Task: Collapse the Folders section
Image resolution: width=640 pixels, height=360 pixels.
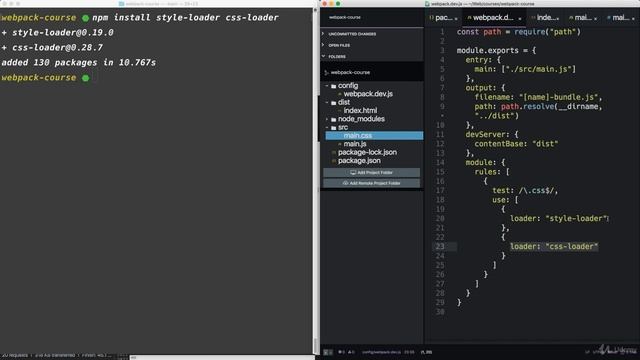Action: tap(323, 56)
